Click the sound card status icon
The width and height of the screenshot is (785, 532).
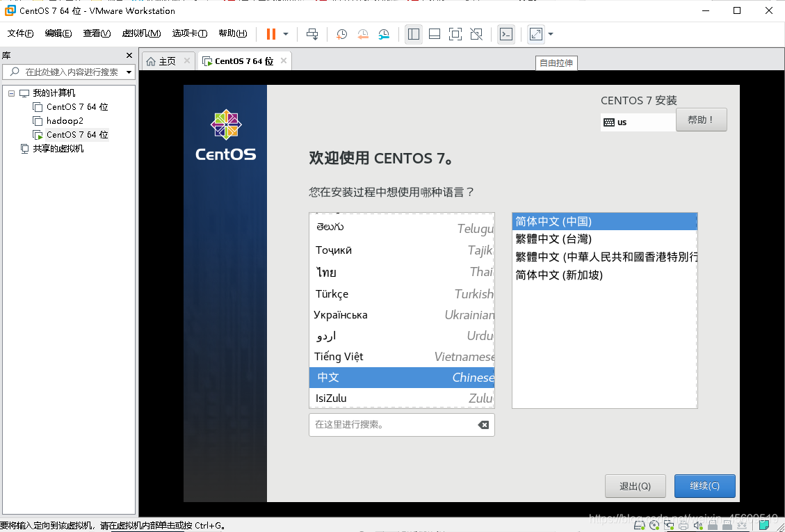pyautogui.click(x=698, y=525)
